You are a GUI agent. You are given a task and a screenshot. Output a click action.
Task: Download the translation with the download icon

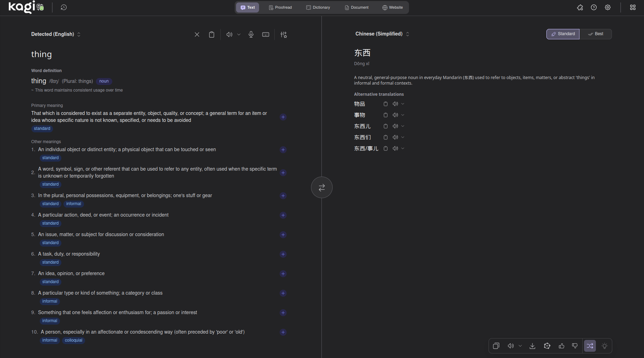[532, 346]
